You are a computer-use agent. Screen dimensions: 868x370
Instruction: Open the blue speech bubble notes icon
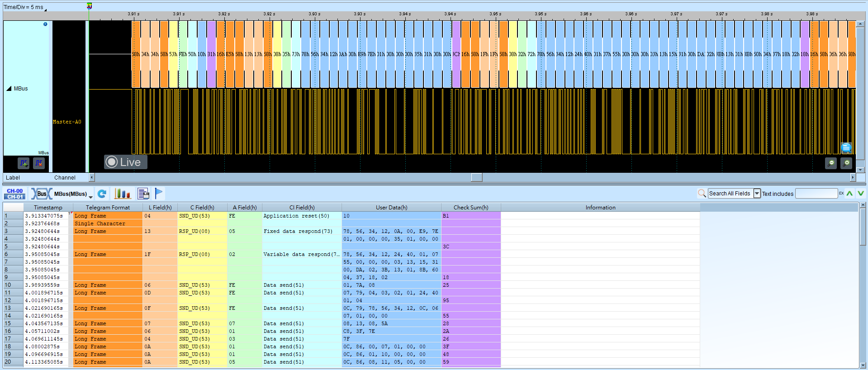point(846,147)
